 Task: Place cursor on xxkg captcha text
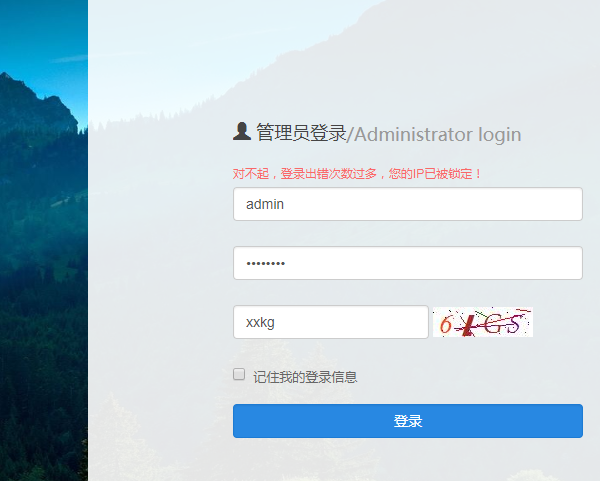[260, 323]
